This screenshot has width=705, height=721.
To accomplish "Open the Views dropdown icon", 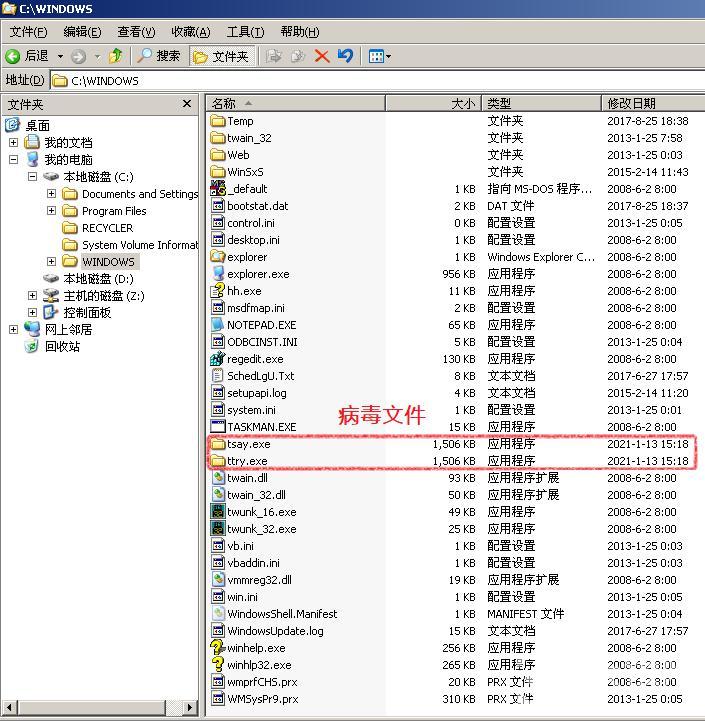I will click(380, 57).
